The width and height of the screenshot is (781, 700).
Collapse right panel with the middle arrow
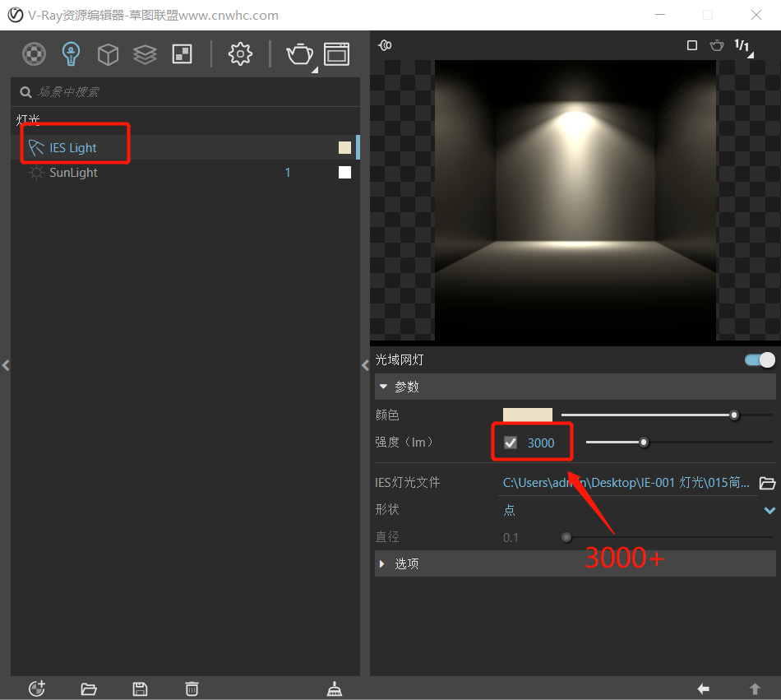click(365, 365)
